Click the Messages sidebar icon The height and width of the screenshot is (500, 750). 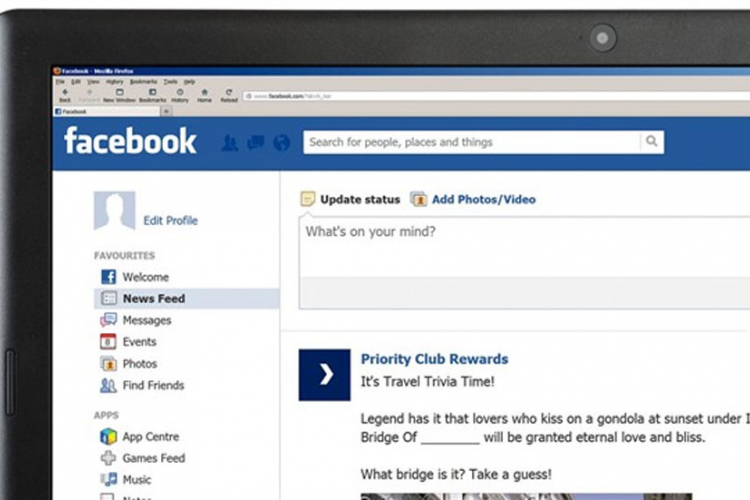click(x=108, y=320)
